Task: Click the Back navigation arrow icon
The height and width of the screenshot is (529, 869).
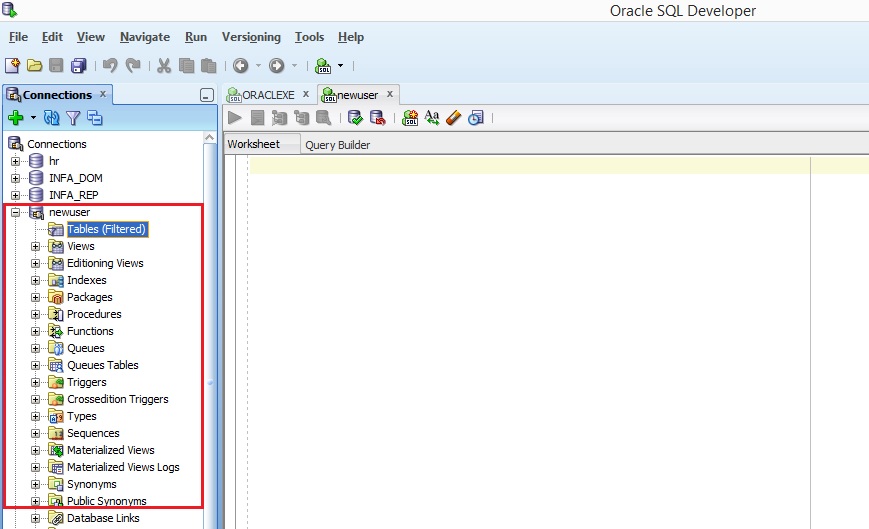Action: pyautogui.click(x=241, y=65)
